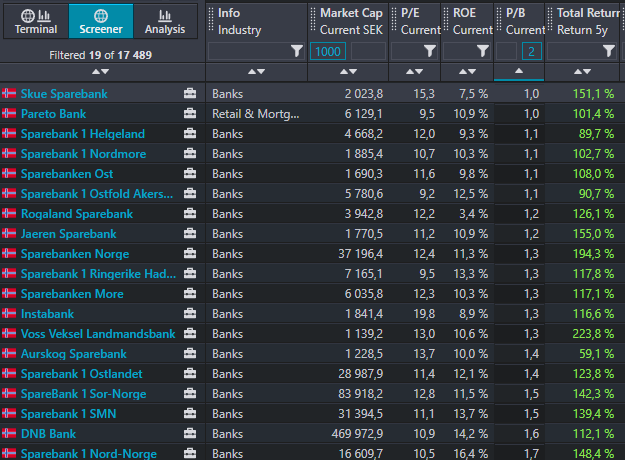Open Skue Sparebank company page
This screenshot has width=625, height=460.
click(x=64, y=94)
